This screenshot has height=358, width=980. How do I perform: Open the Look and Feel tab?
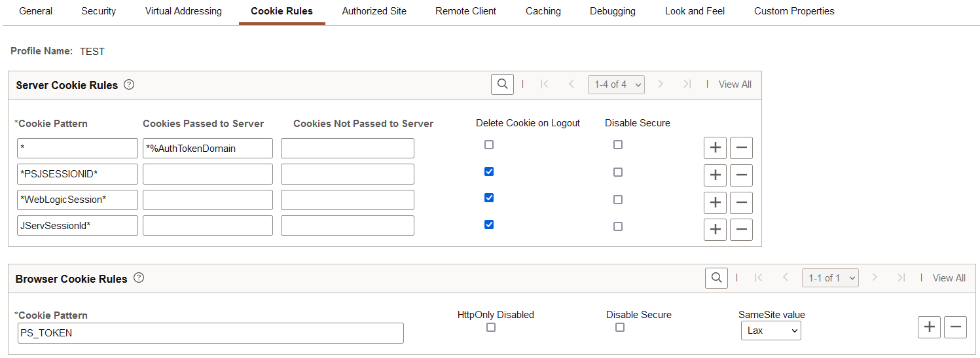tap(695, 11)
